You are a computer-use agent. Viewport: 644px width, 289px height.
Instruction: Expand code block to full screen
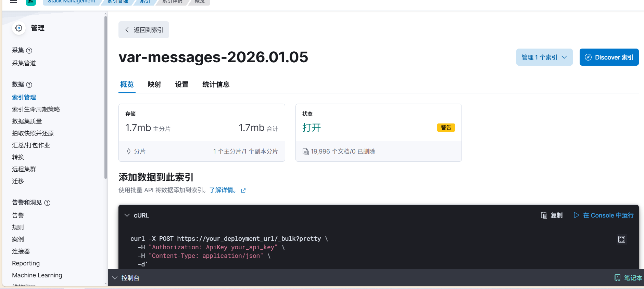pos(622,239)
